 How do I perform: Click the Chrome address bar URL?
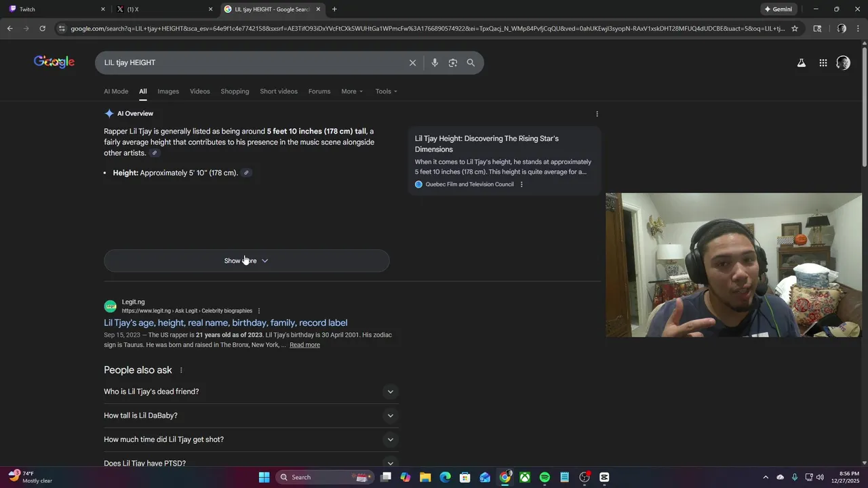427,28
